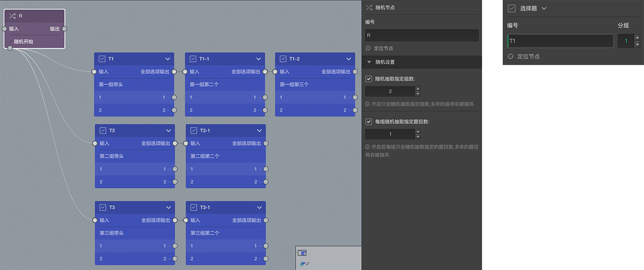Toggle the 每组随机抽取指定题目数 checkbox

pyautogui.click(x=369, y=122)
